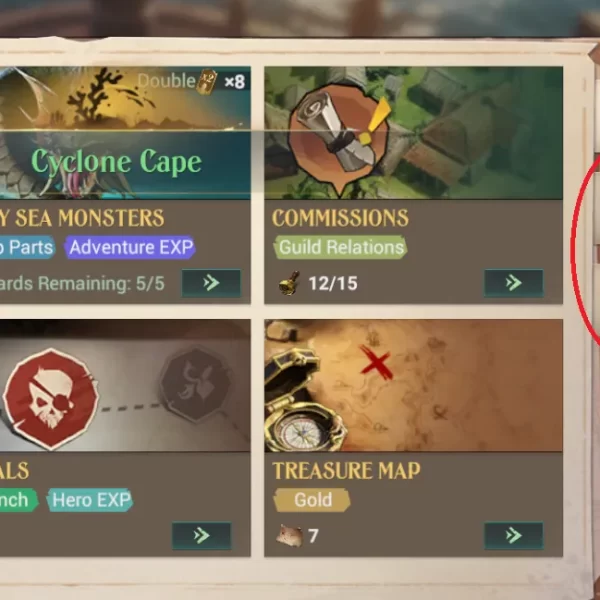Tap the greyed-out locked emblem badge
The image size is (600, 600).
[x=196, y=384]
